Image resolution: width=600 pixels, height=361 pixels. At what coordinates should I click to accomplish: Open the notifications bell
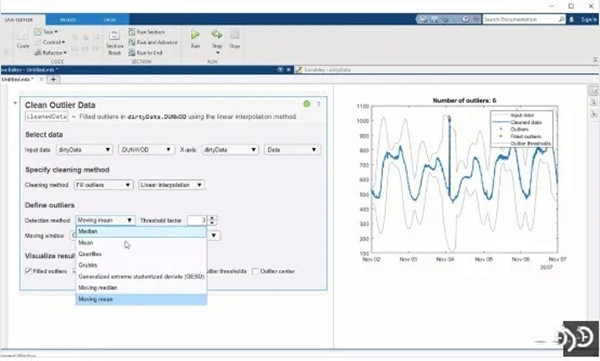click(571, 19)
